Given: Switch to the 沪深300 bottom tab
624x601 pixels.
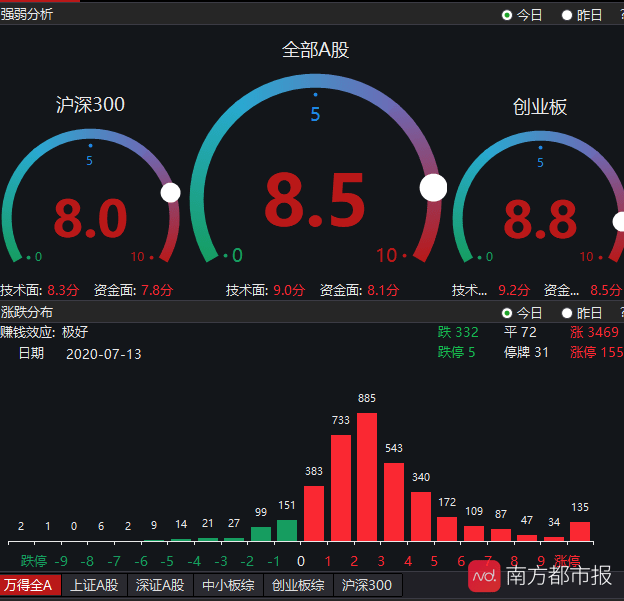Looking at the screenshot, I should 367,585.
